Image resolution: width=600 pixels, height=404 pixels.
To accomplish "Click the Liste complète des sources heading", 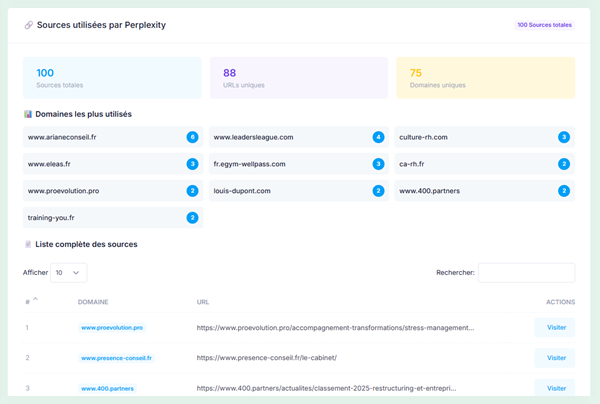I will coord(86,244).
